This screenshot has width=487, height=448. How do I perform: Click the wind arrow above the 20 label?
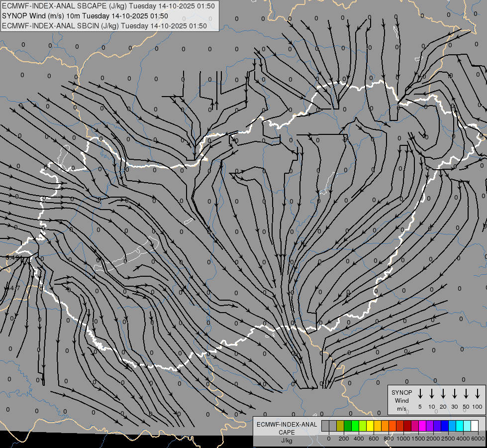click(443, 394)
